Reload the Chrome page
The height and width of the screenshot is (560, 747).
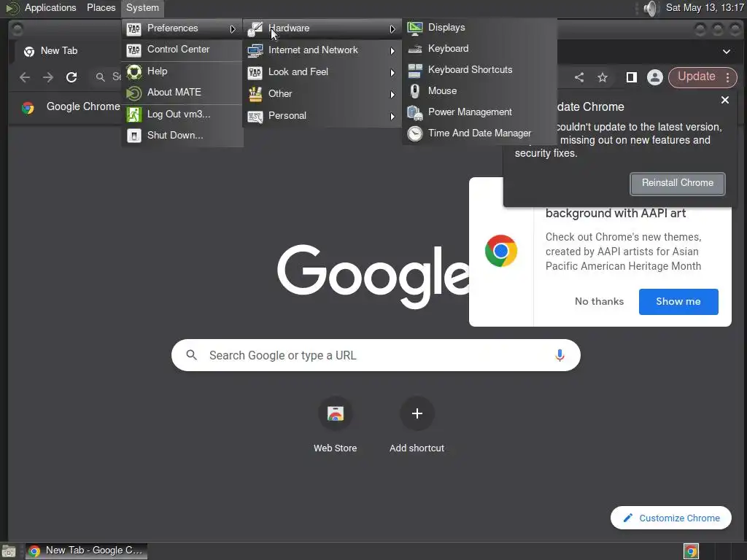[71, 77]
